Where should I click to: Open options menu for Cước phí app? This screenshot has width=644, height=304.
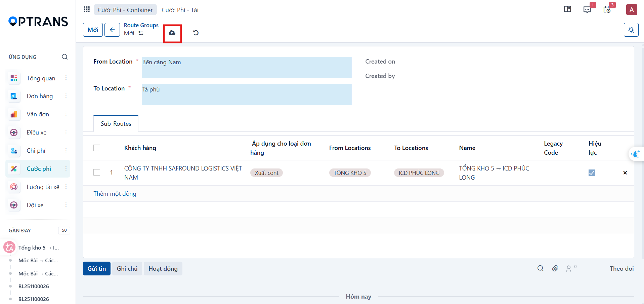pos(66,168)
